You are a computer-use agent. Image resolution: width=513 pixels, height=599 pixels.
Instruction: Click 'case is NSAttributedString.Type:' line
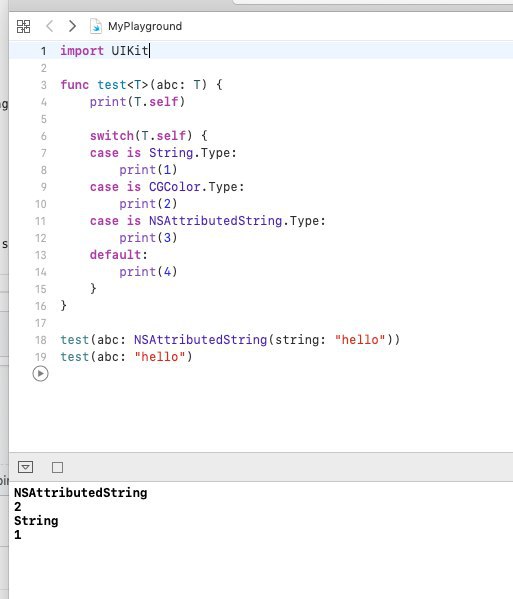click(x=207, y=221)
